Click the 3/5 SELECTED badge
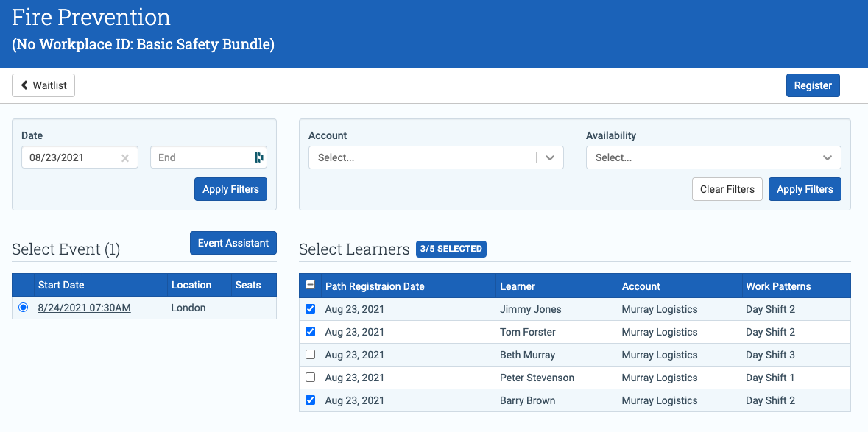 point(451,249)
